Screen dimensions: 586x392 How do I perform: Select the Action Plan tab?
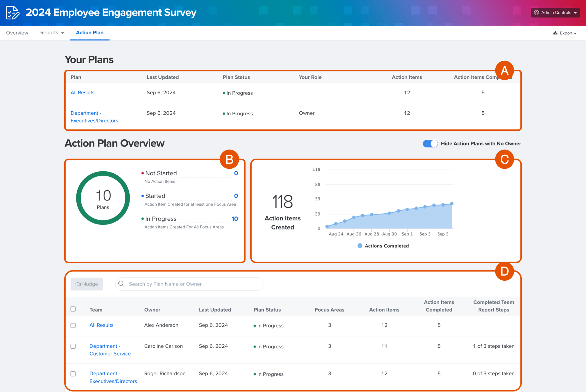click(x=90, y=33)
